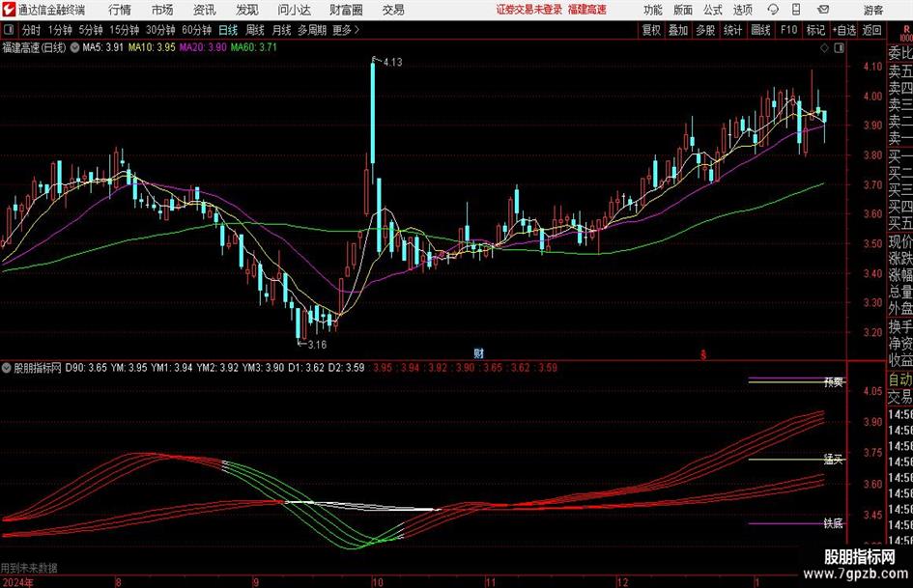Open the mobile phone icon in title bar

point(796,10)
